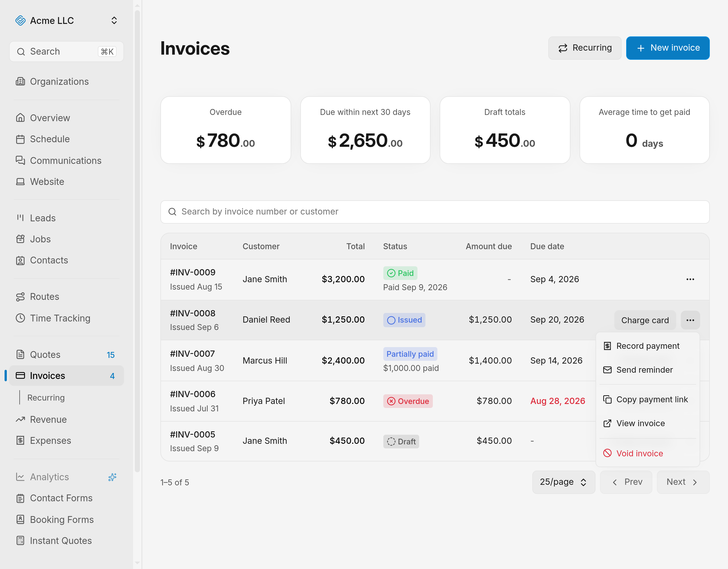This screenshot has height=569, width=728.
Task: Go to the Prev page
Action: point(626,482)
